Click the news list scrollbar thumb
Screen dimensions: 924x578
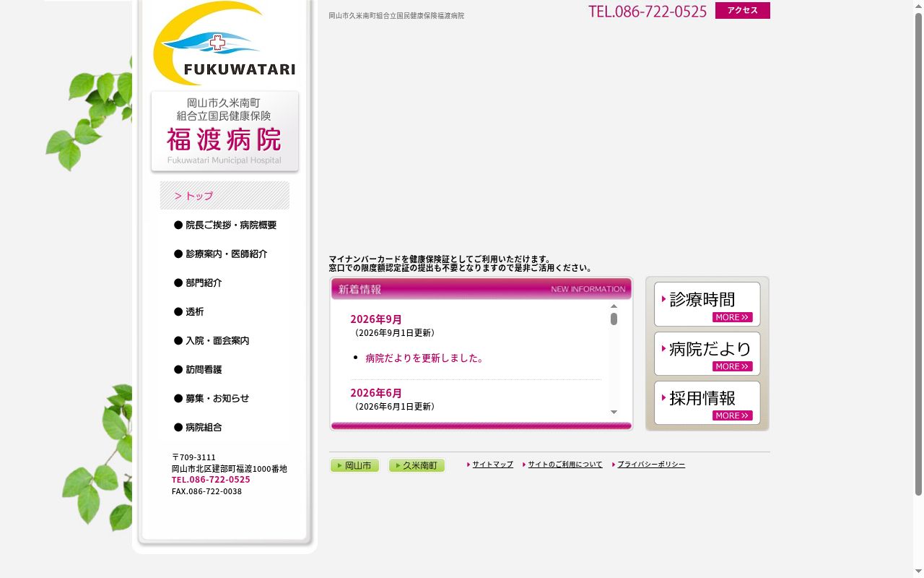[614, 319]
